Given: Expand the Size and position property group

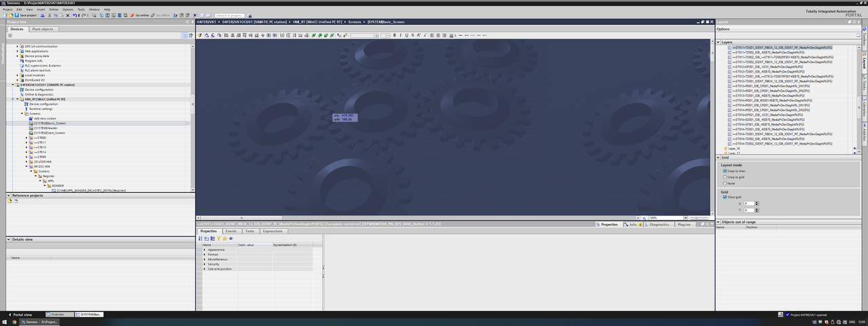Looking at the screenshot, I should (x=205, y=269).
